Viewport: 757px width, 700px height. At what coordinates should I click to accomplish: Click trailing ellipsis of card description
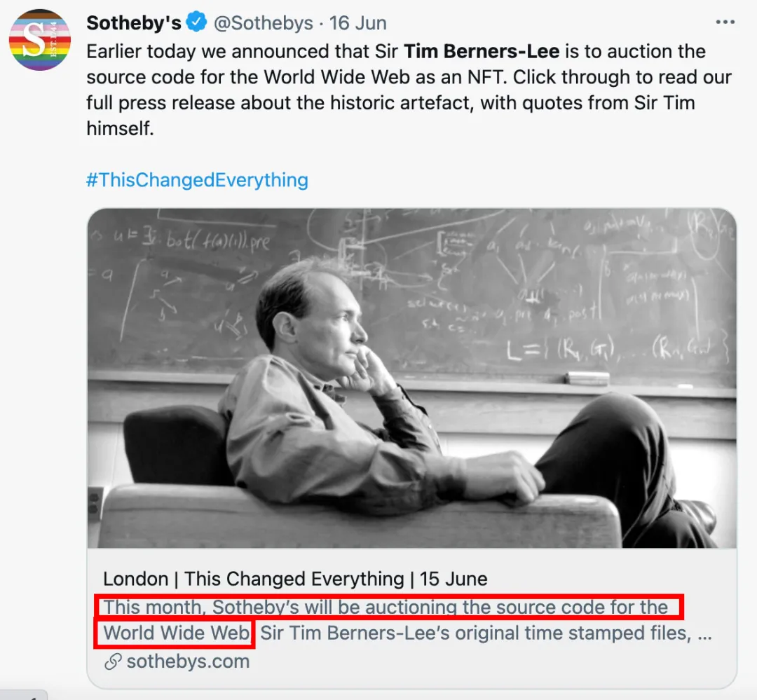(705, 635)
